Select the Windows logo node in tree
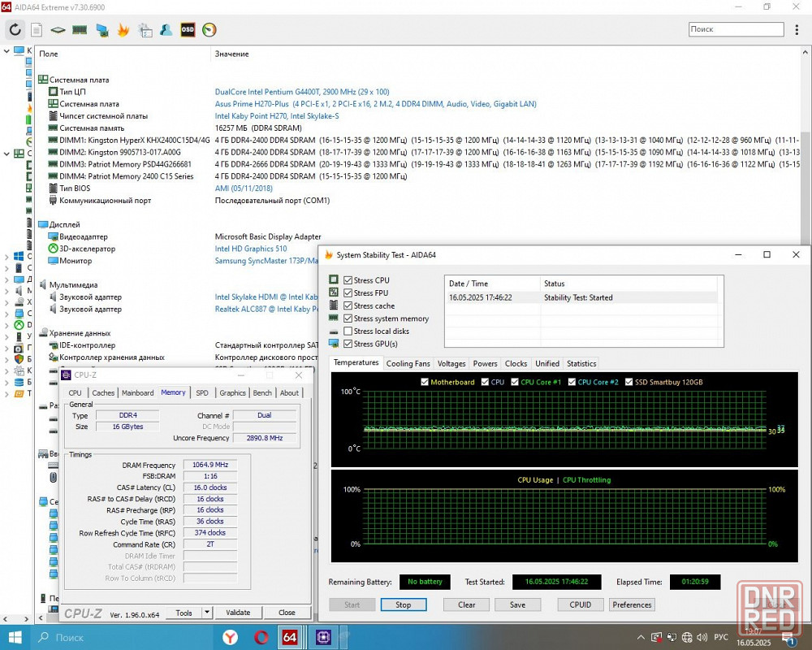 point(19,256)
